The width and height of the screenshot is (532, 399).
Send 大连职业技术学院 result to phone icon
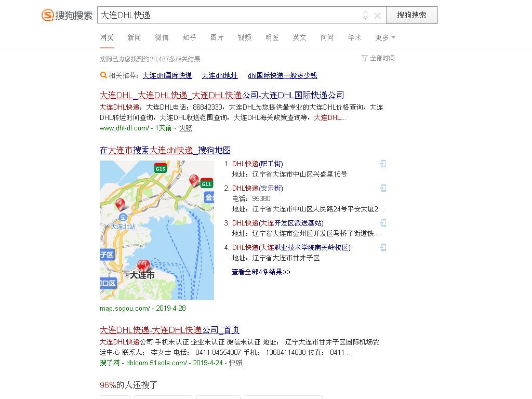pyautogui.click(x=383, y=248)
